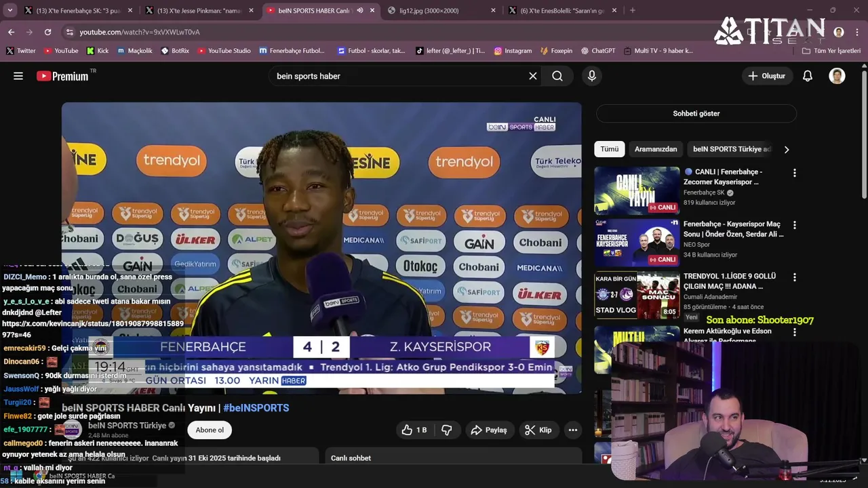Click Paylaş share button

(489, 430)
